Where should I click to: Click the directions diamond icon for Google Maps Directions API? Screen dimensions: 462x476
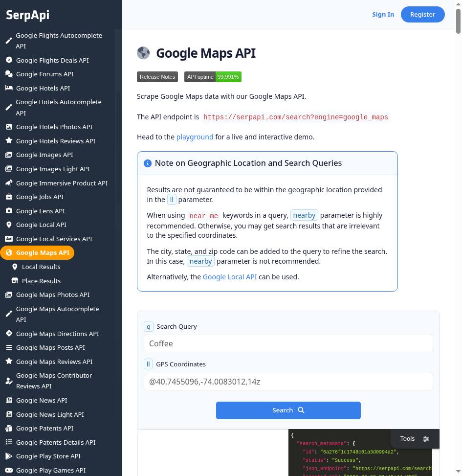9,333
